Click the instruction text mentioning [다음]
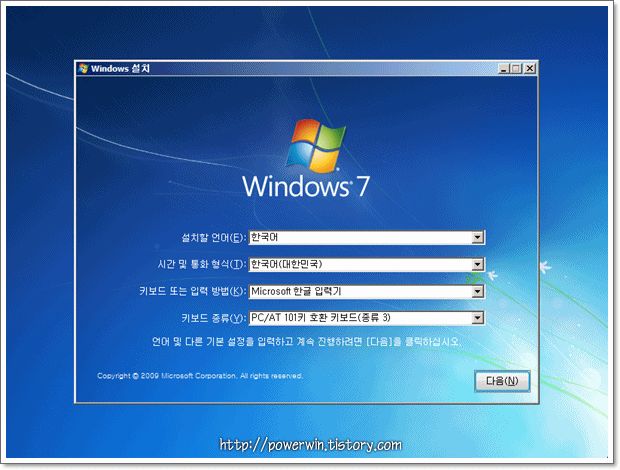The image size is (620, 470). tap(307, 342)
